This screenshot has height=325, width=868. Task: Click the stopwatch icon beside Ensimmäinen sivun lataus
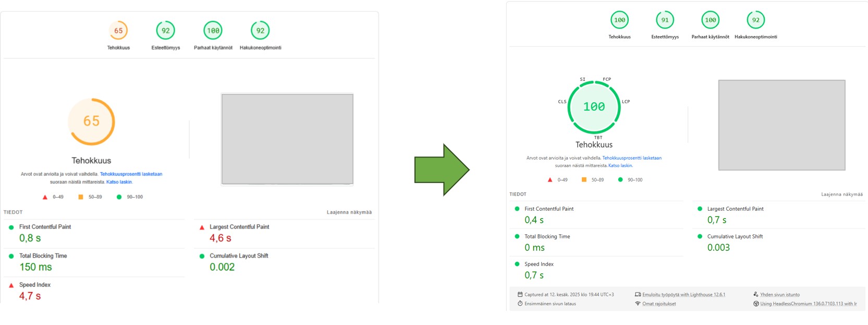[520, 303]
